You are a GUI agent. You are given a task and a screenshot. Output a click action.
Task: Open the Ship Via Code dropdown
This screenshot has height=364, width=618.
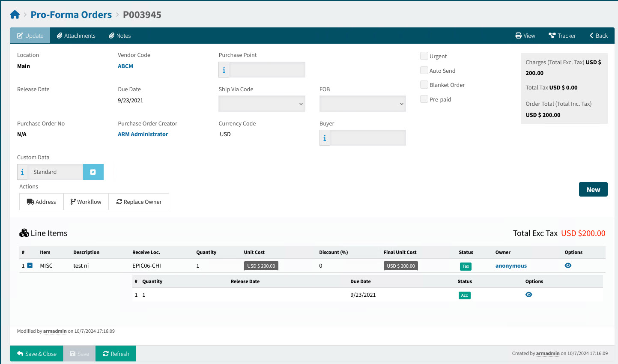[x=262, y=104]
